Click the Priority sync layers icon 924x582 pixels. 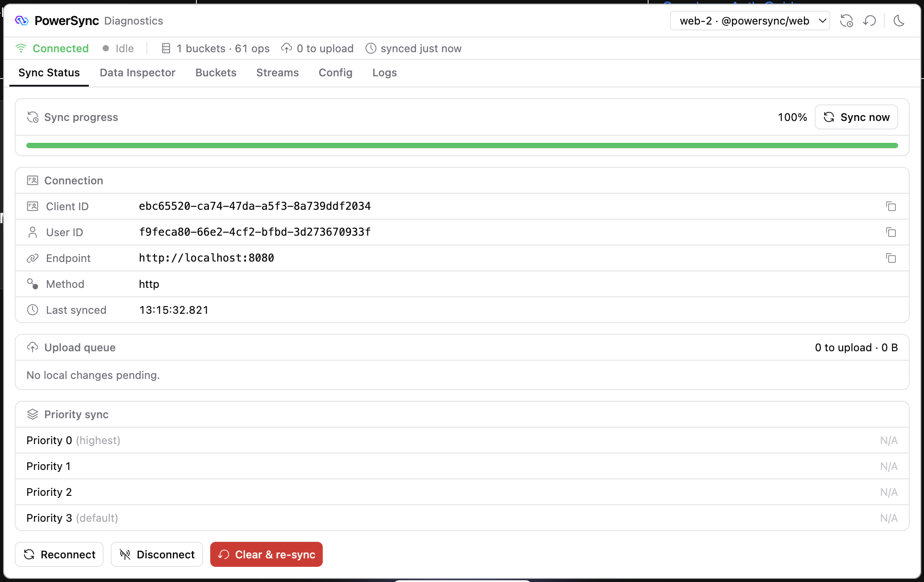(33, 414)
